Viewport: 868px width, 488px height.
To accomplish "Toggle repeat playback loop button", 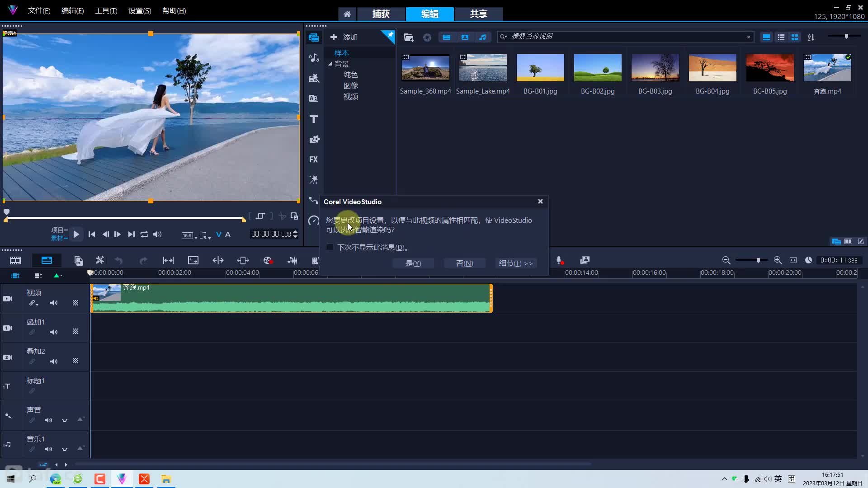I will [144, 234].
